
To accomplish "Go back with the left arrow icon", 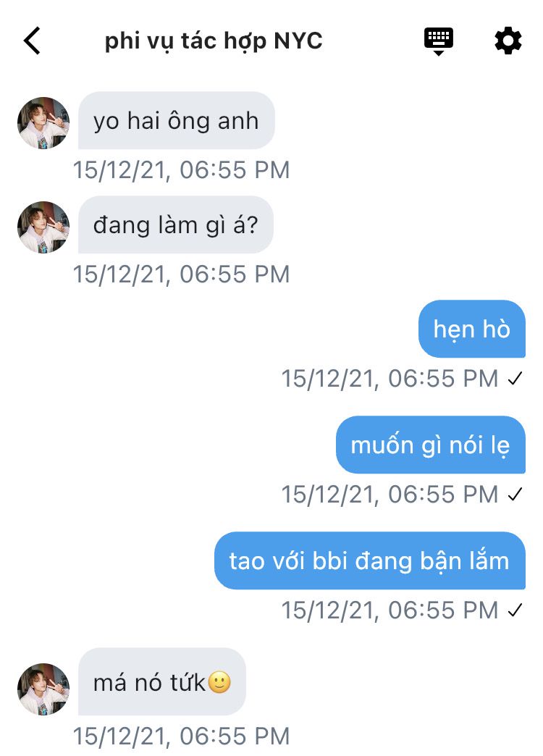I will (32, 41).
